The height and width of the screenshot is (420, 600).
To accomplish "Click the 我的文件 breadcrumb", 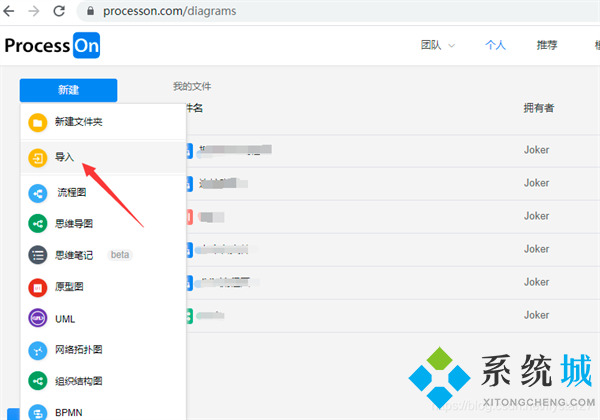I will [x=192, y=86].
